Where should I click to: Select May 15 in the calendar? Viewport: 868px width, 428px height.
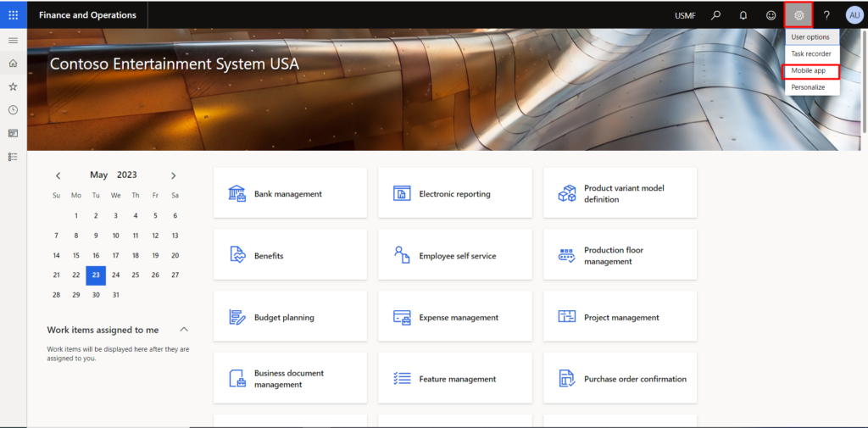click(75, 256)
